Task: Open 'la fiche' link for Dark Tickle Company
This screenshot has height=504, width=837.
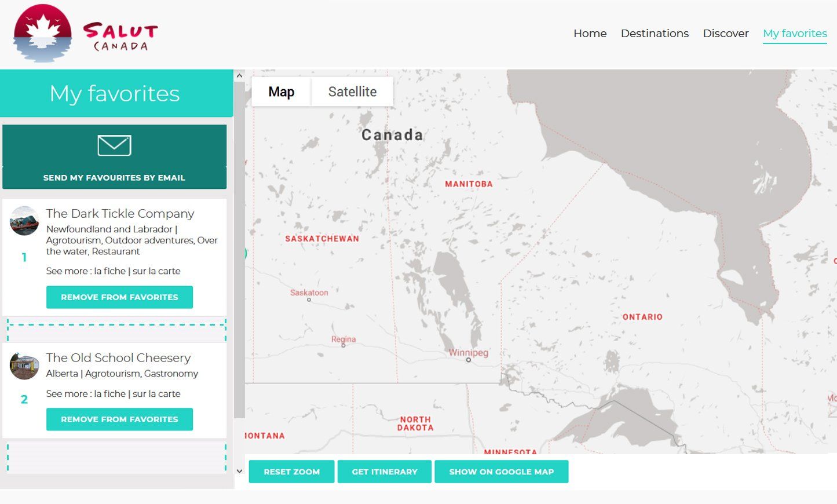Action: (109, 271)
